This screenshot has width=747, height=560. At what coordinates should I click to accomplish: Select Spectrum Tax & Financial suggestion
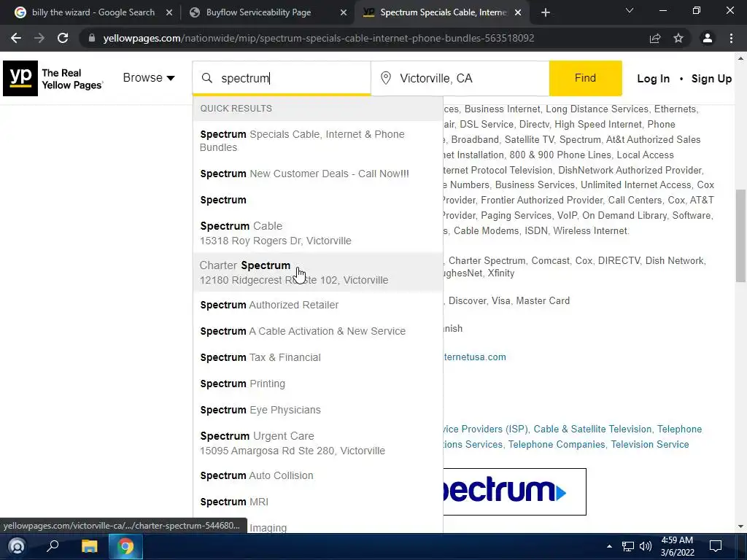pyautogui.click(x=318, y=357)
